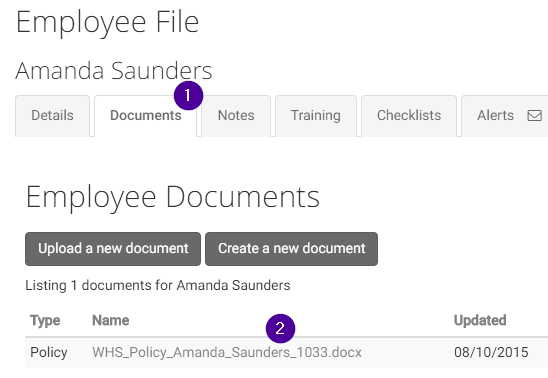Select the Checklists tab
Viewport: 548px width, 378px height.
coord(409,116)
